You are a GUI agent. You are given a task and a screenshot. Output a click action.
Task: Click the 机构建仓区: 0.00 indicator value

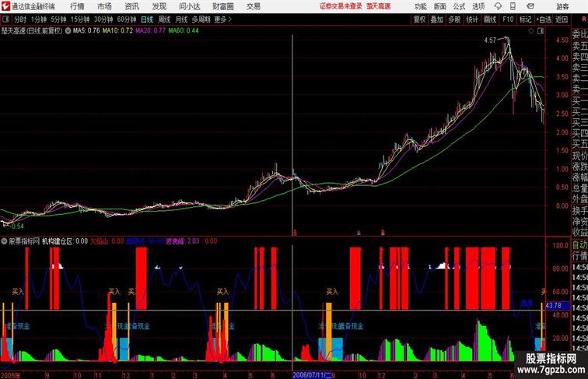65,241
